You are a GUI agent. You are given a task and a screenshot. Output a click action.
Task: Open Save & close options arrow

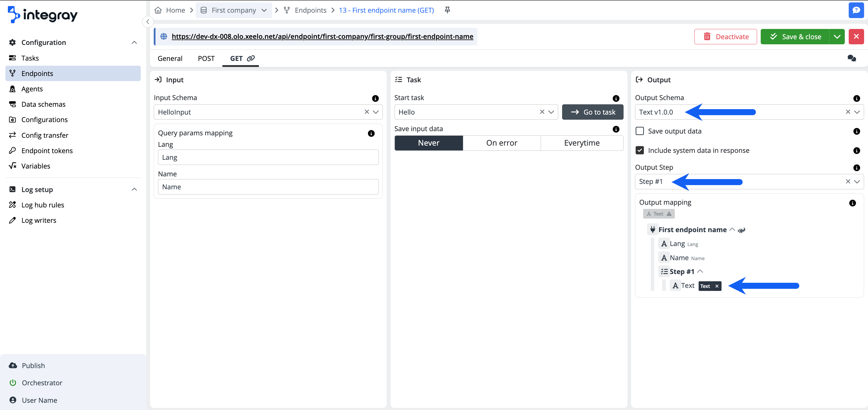point(837,37)
